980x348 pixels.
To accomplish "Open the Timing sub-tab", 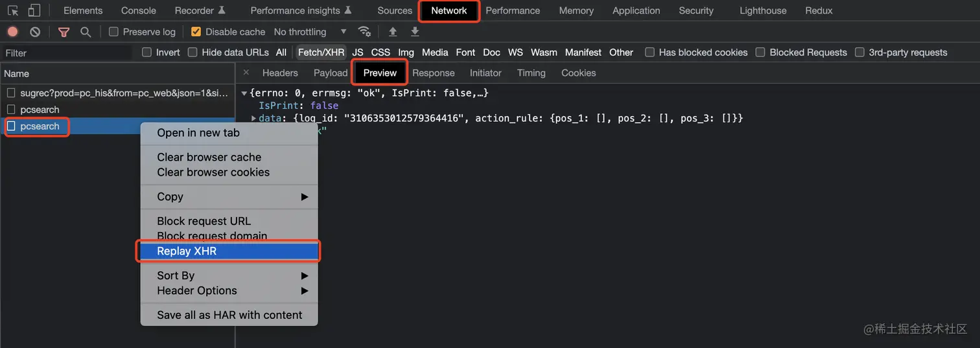I will (x=531, y=73).
